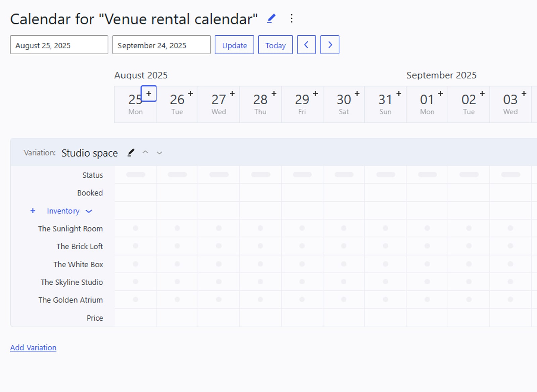
Task: Move Studio space variation down
Action: [x=159, y=153]
